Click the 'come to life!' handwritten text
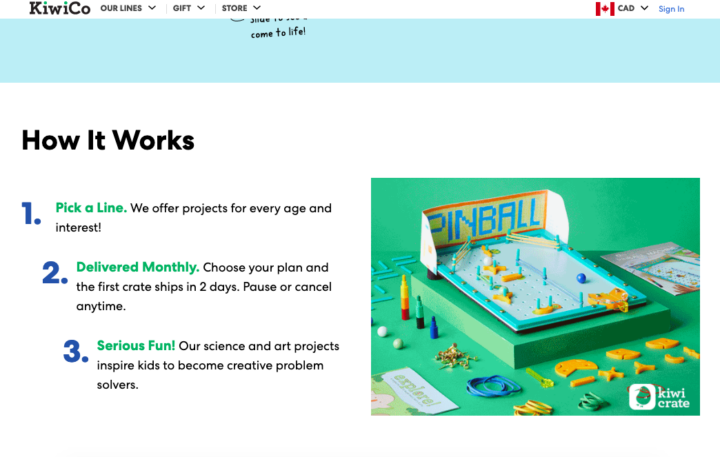 (x=278, y=33)
